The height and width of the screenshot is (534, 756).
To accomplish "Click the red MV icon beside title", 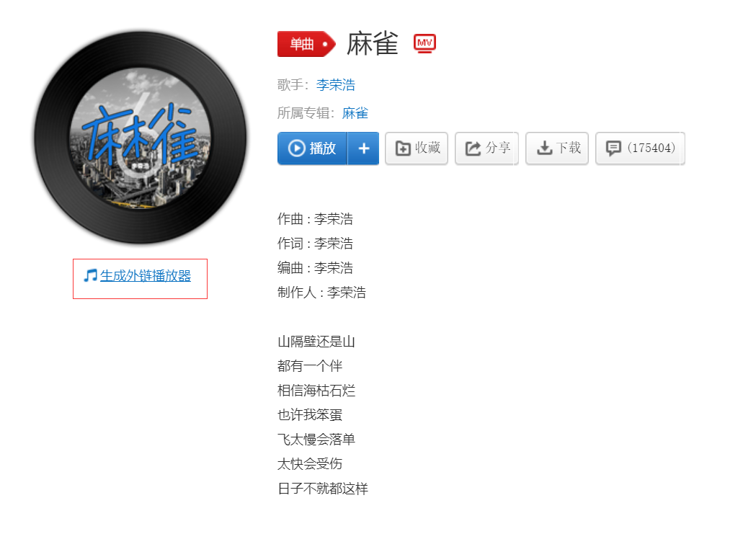I will coord(424,43).
